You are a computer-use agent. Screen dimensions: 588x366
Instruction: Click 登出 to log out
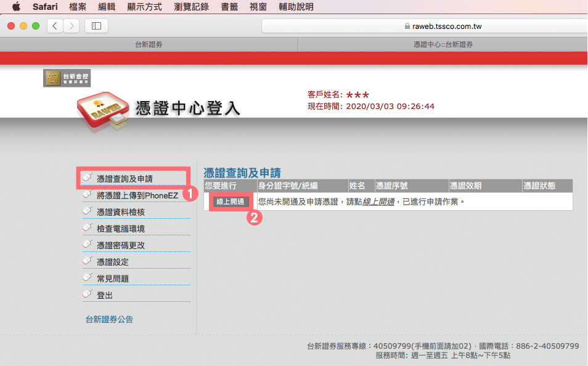(x=105, y=296)
